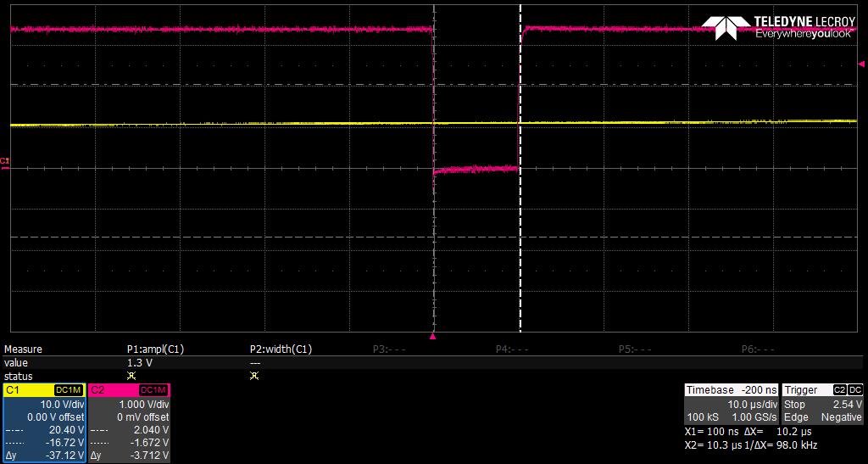
Task: Click the trigger type 'Edge'
Action: point(796,417)
